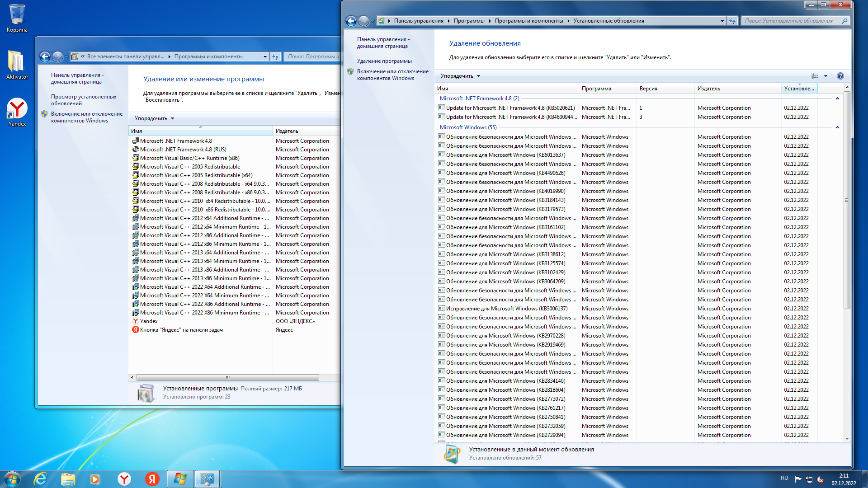
Task: Click the help question mark icon
Action: (x=840, y=76)
